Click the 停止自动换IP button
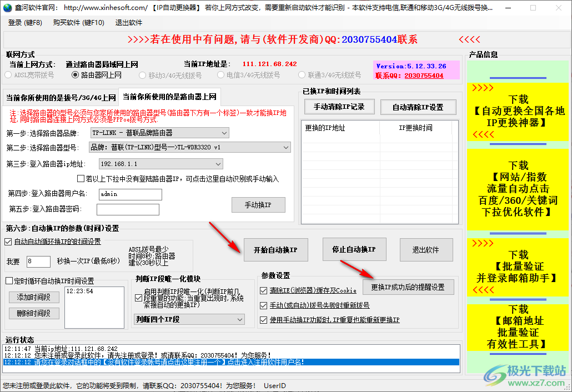This screenshot has height=392, width=572. tap(354, 249)
